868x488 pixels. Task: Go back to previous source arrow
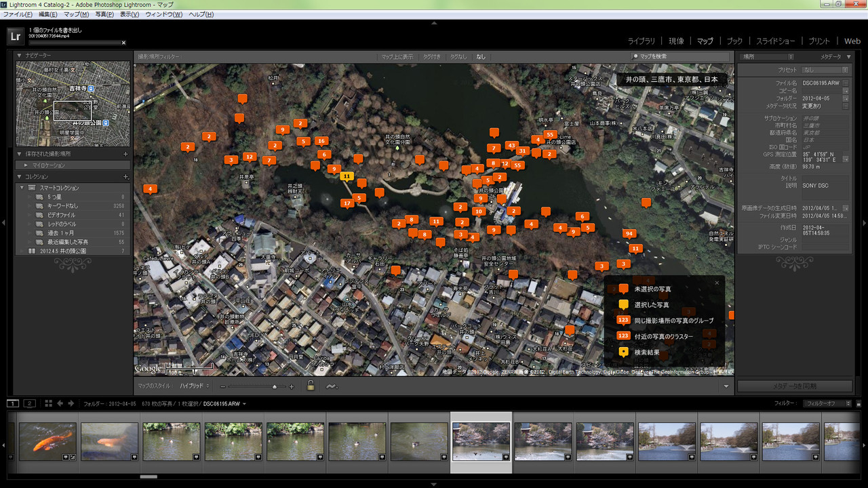[60, 403]
